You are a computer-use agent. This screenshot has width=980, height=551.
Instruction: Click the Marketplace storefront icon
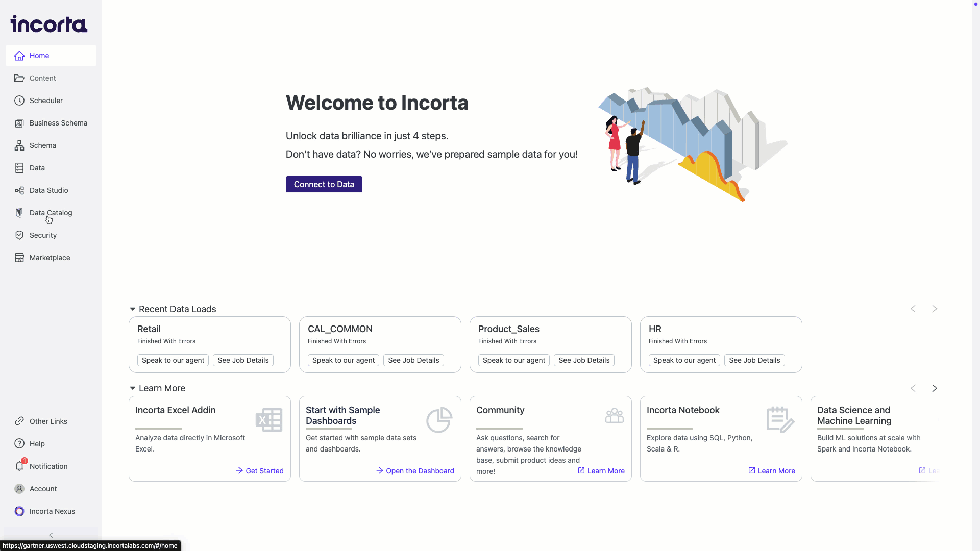[x=19, y=258]
